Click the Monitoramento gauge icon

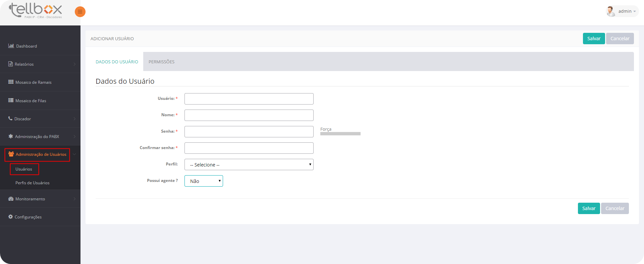[11, 199]
